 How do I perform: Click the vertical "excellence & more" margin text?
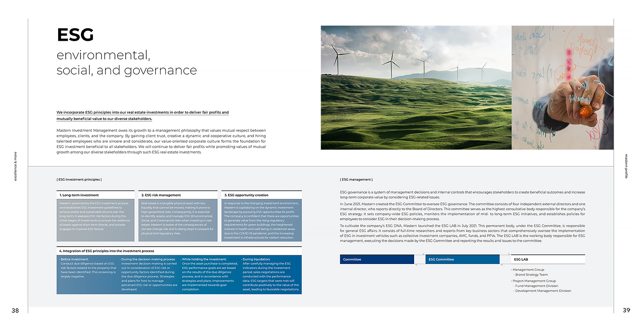16,166
